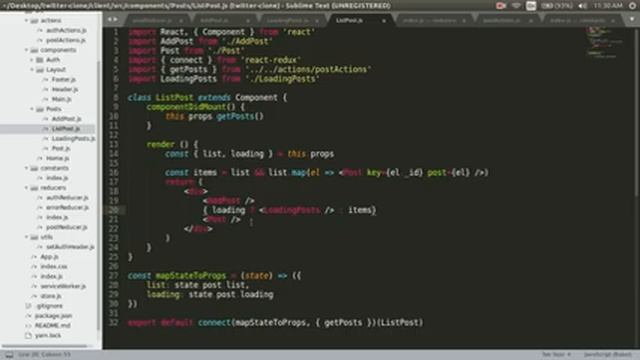Open README.md in the sidebar
This screenshot has width=640, height=360.
[x=53, y=325]
